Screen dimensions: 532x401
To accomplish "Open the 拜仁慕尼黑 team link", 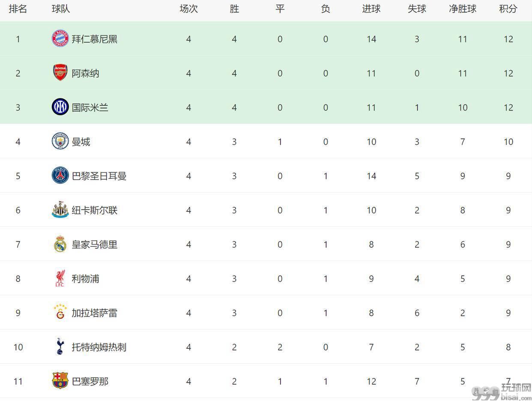I will (94, 39).
